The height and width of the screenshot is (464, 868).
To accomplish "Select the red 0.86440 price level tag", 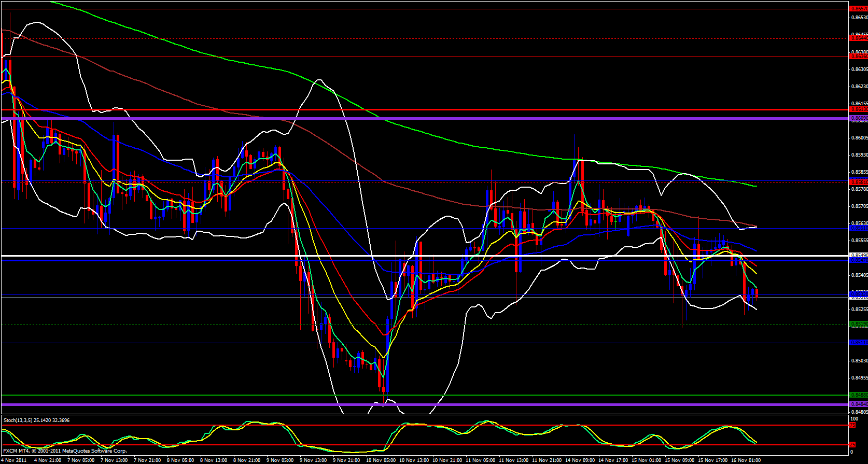I will [x=858, y=38].
